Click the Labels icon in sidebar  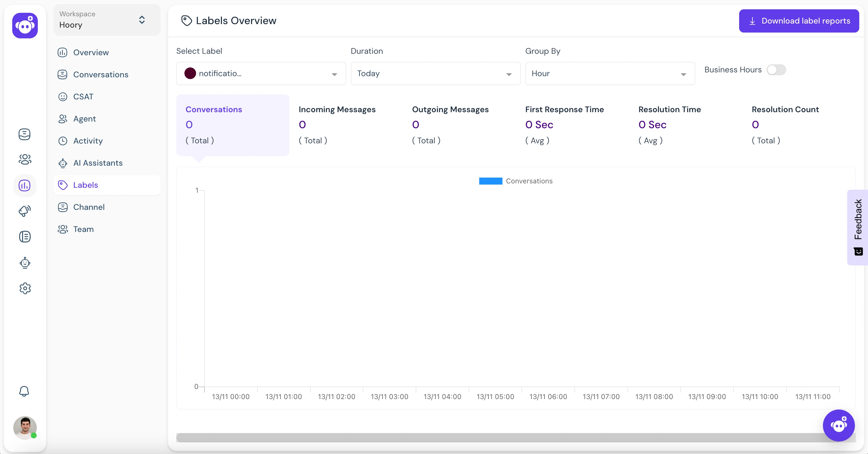tap(63, 185)
